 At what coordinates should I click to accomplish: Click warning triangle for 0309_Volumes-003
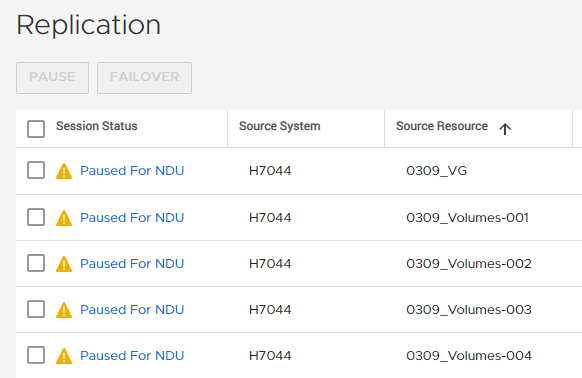[x=64, y=310]
